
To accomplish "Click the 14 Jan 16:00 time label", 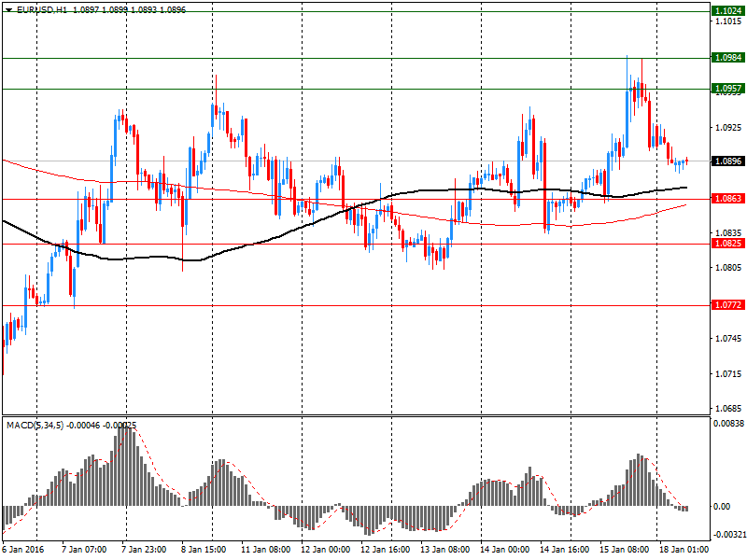I will pyautogui.click(x=564, y=550).
